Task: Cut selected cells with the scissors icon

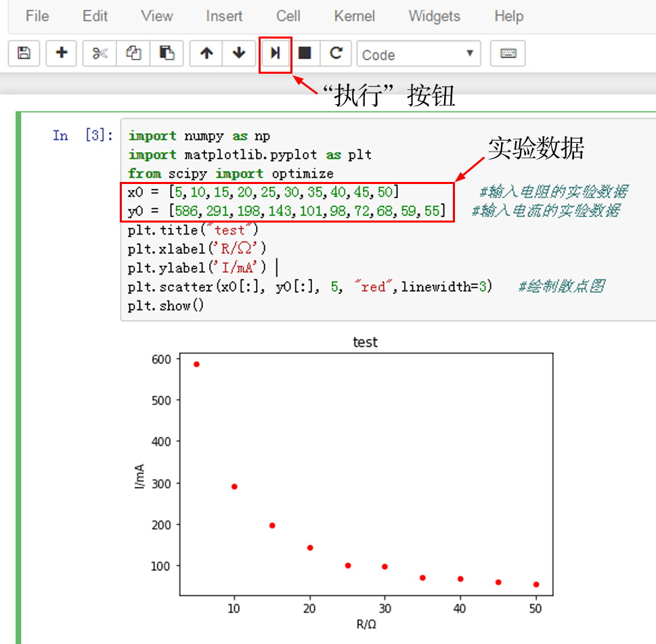Action: click(x=100, y=53)
